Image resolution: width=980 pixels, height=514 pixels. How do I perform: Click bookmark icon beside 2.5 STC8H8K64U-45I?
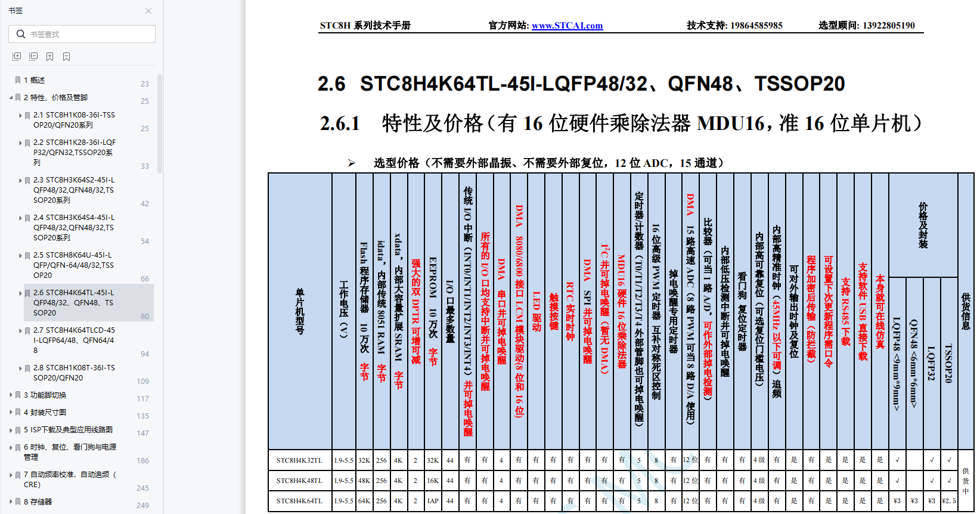[x=27, y=255]
